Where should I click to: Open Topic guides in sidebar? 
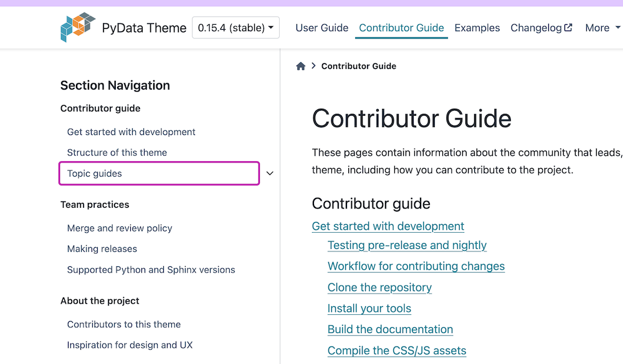point(95,174)
